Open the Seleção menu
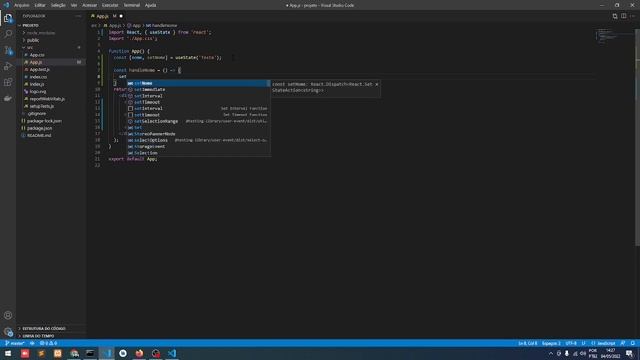This screenshot has width=640, height=360. [58, 5]
